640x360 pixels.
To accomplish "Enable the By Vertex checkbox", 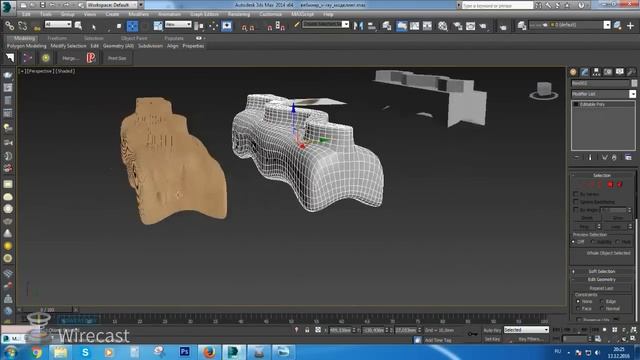I will pos(576,194).
